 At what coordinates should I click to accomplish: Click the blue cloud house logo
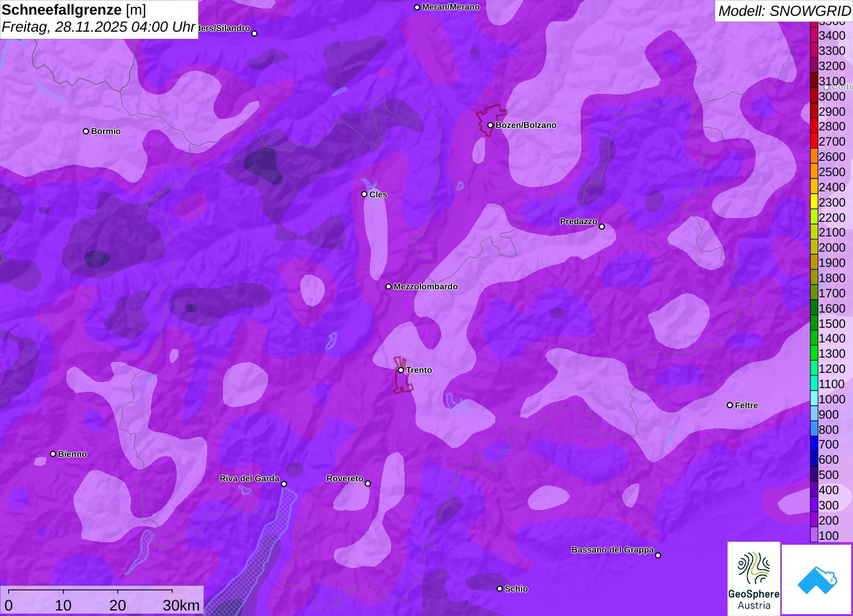click(x=817, y=579)
